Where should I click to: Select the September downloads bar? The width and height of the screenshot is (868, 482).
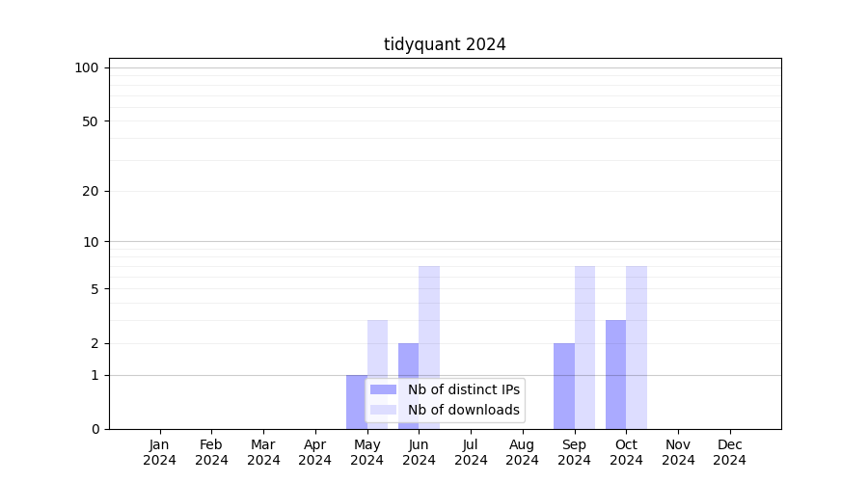click(584, 347)
